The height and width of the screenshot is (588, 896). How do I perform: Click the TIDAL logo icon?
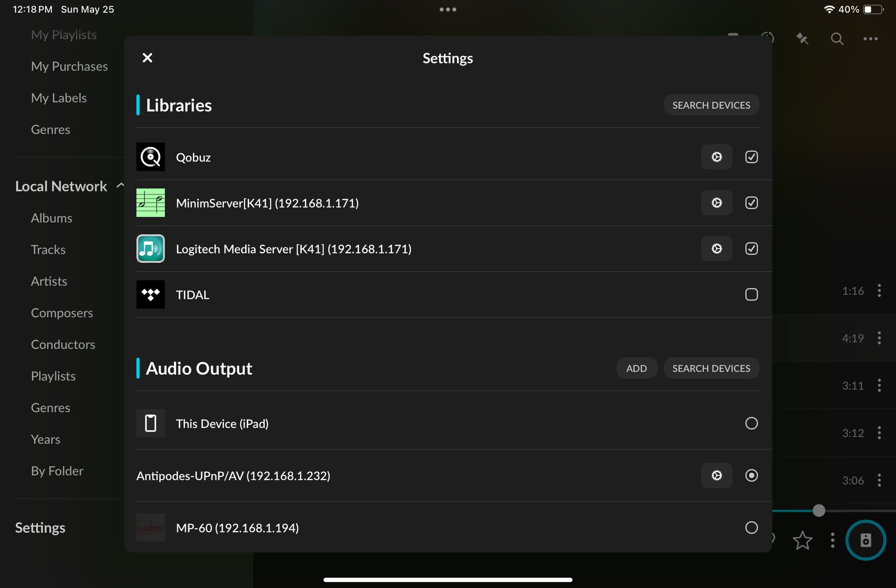150,294
